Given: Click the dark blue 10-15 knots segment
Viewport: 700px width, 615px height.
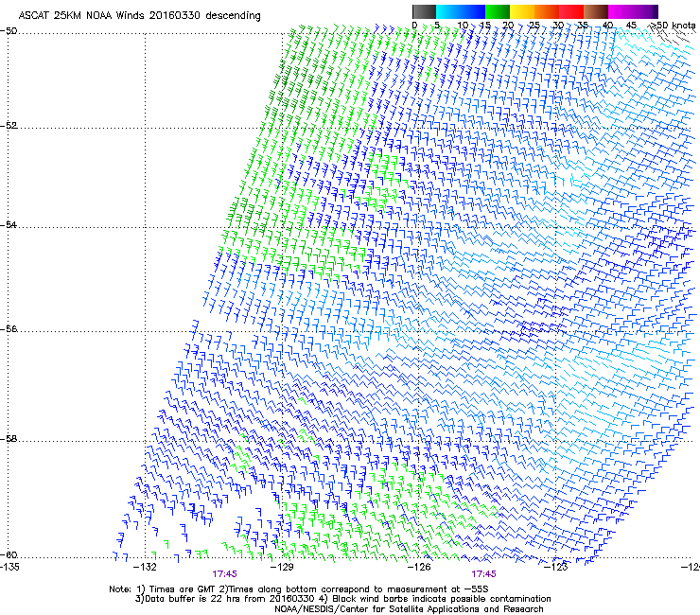Looking at the screenshot, I should [473, 11].
